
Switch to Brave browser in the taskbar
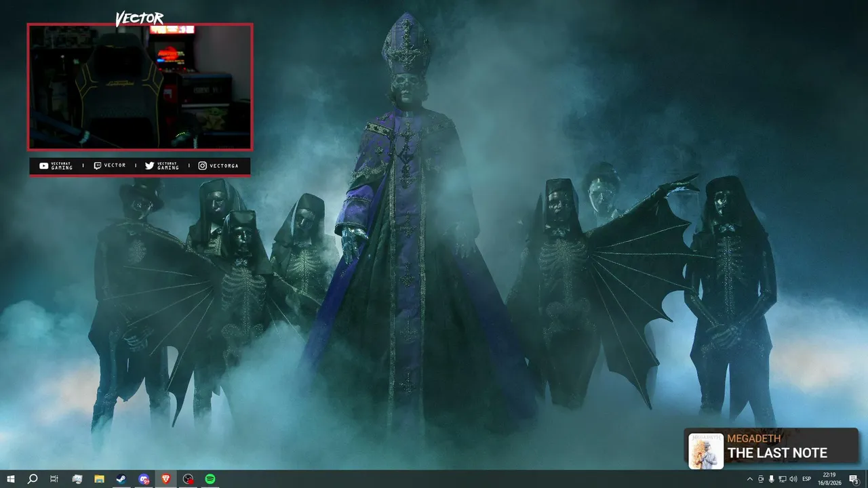(166, 479)
